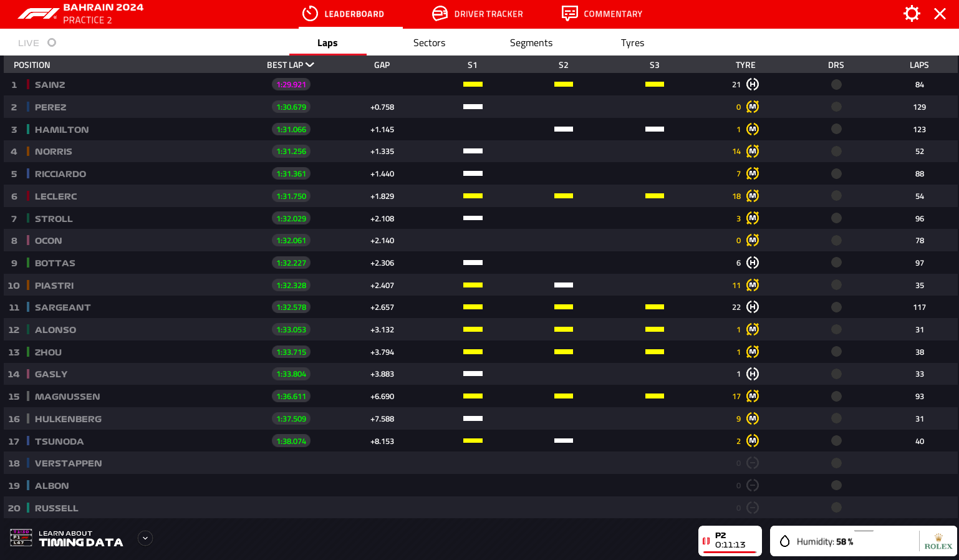Switch to the Laps tab
The image size is (959, 560).
(327, 42)
